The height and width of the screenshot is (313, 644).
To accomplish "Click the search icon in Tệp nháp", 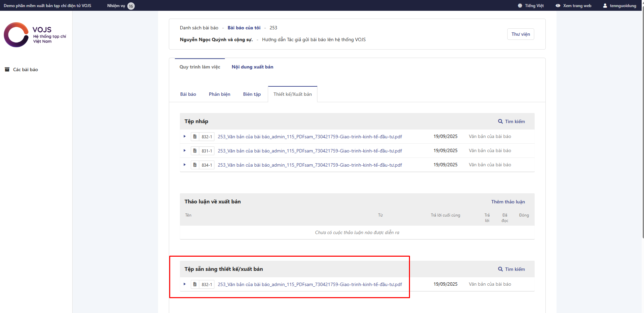I will point(500,121).
